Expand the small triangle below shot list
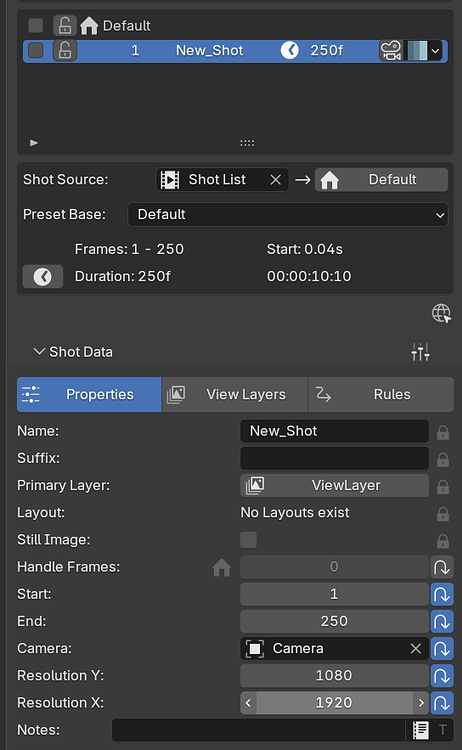This screenshot has height=750, width=462. click(33, 143)
